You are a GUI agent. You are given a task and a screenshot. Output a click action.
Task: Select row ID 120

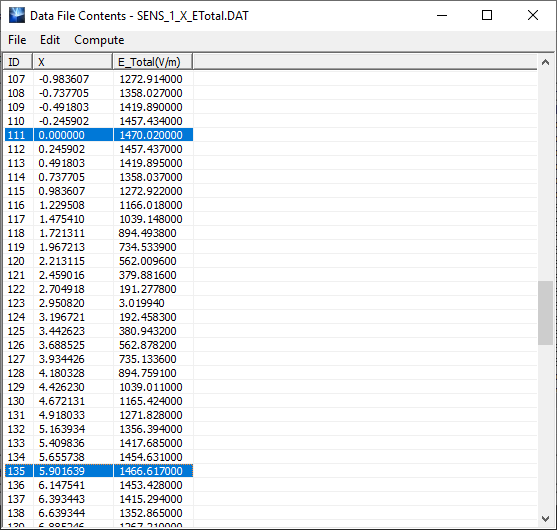coord(16,261)
